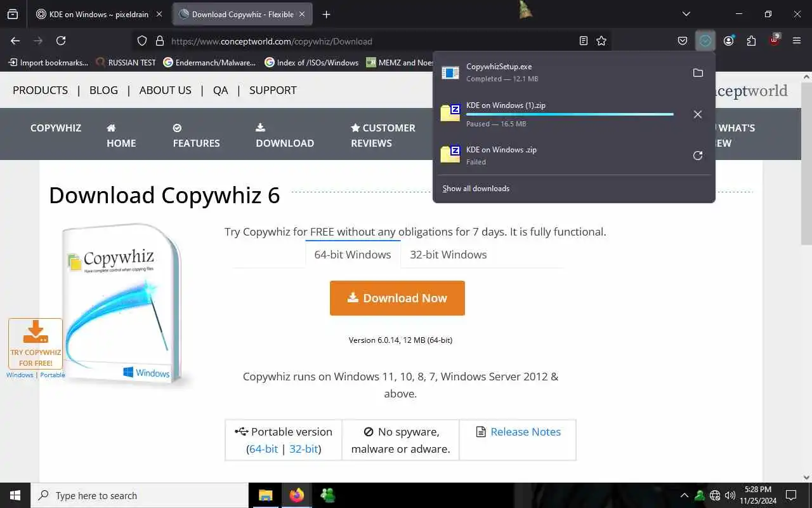The image size is (812, 508).
Task: Click the KDE on Windows (1).zip progress bar
Action: pos(570,114)
